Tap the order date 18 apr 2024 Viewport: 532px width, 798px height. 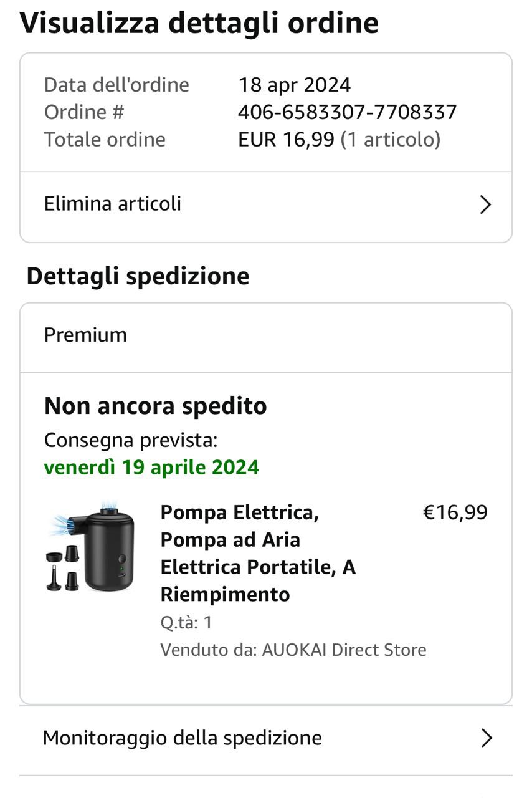tap(295, 85)
